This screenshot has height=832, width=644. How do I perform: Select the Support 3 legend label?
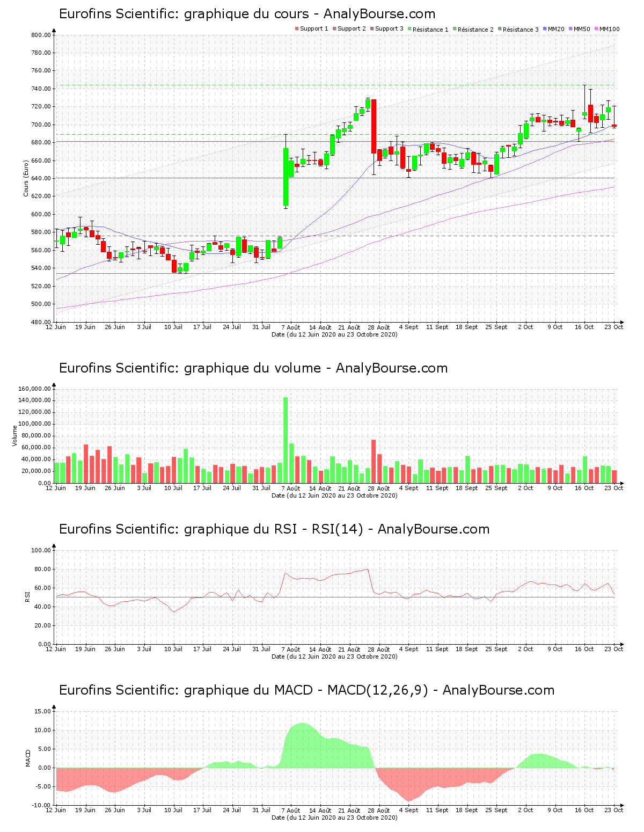click(x=389, y=29)
